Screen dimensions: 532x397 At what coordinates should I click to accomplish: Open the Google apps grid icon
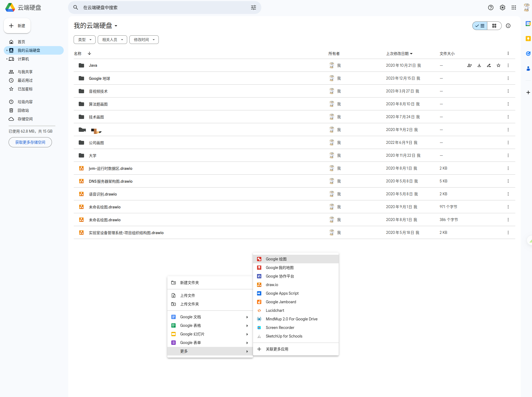[514, 8]
